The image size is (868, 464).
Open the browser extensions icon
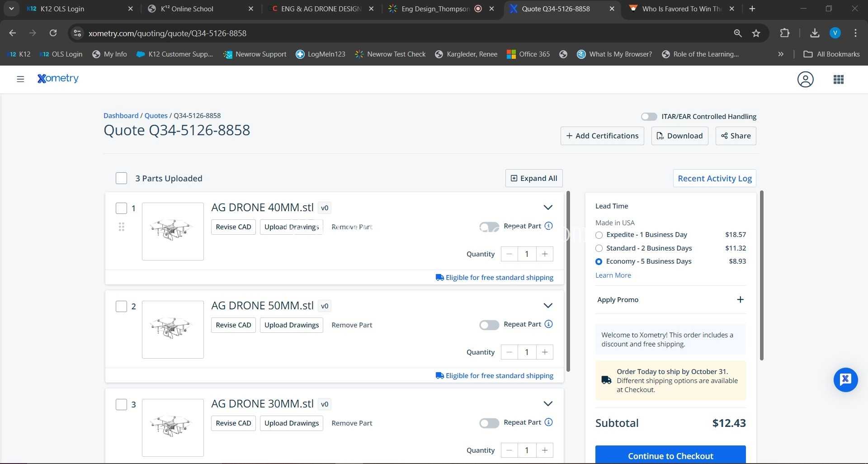click(x=785, y=33)
